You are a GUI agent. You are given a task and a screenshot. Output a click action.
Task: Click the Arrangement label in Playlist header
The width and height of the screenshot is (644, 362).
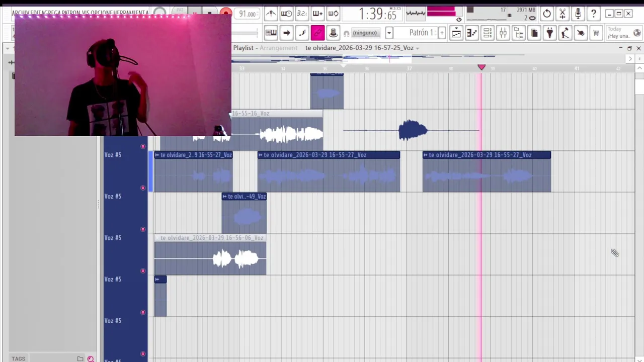pos(278,48)
